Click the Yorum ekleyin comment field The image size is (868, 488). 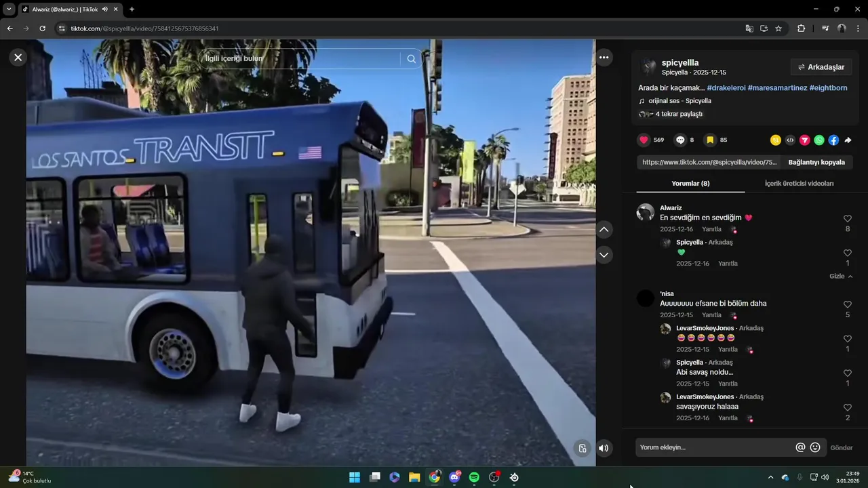point(713,447)
